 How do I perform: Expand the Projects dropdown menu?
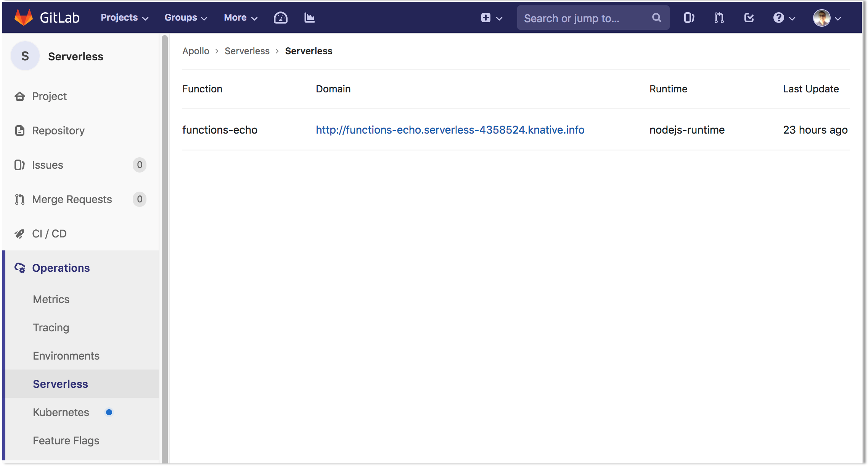pos(123,17)
